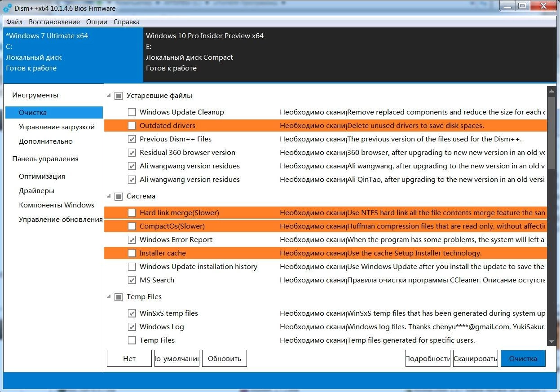
Task: Enable Windows Update installation history checkbox
Action: click(x=132, y=267)
